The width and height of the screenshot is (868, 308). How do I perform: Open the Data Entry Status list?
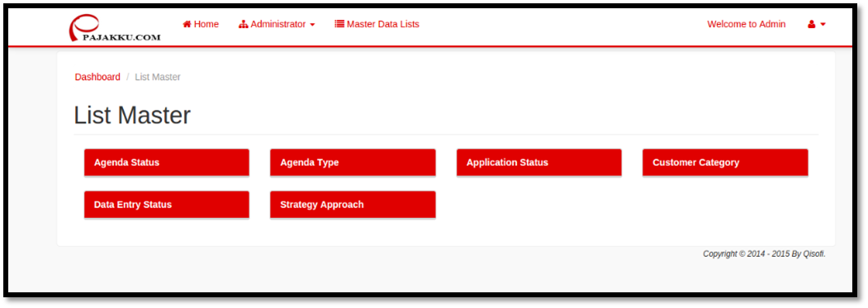(x=167, y=205)
